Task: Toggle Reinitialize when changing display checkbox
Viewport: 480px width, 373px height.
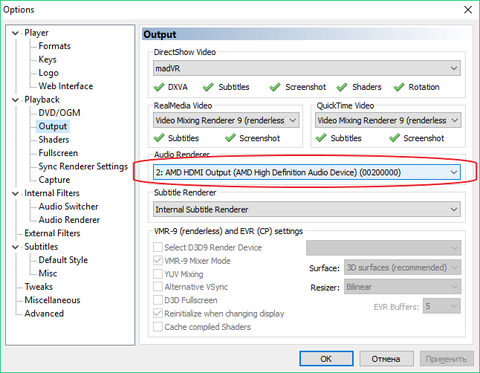Action: point(158,313)
